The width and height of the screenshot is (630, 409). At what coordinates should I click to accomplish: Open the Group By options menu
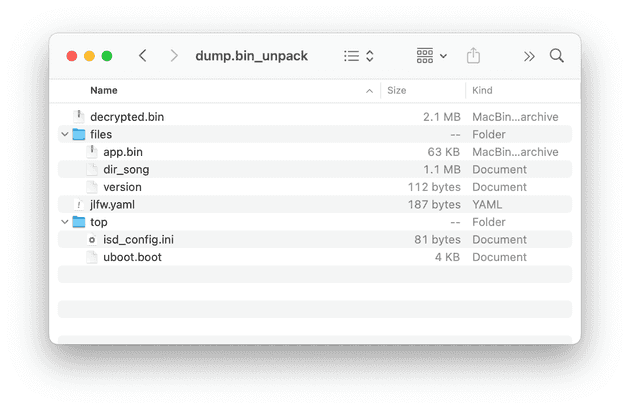(x=432, y=56)
